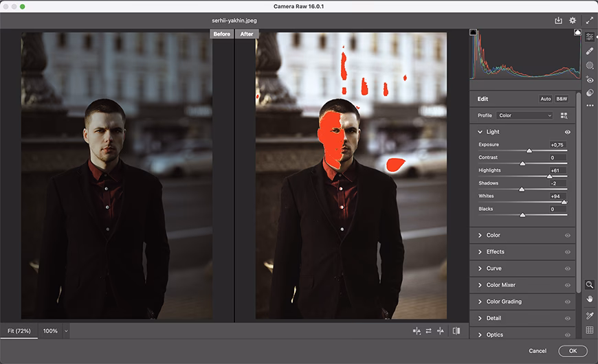Select the Zoom magnifier tool
598x364 pixels.
589,285
